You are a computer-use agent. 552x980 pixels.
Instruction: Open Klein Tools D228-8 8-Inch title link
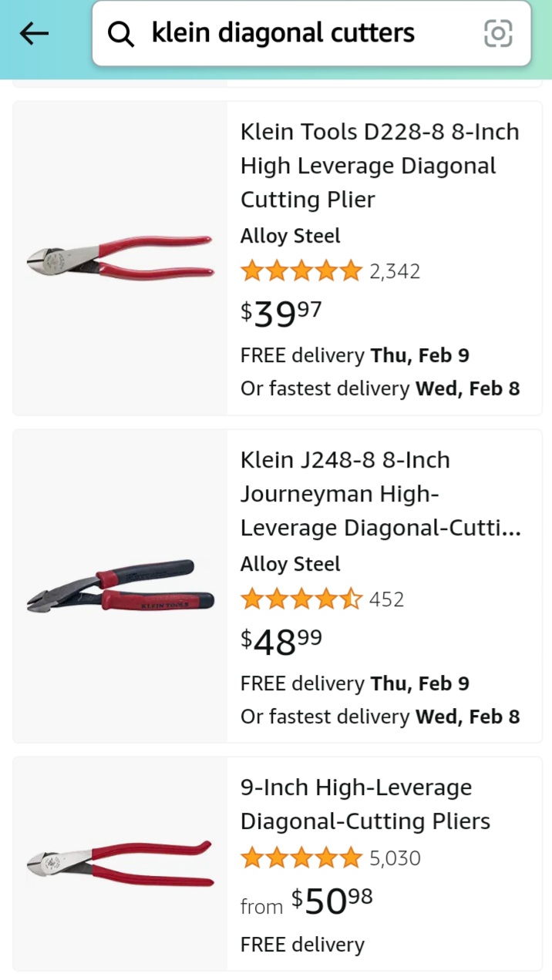380,166
